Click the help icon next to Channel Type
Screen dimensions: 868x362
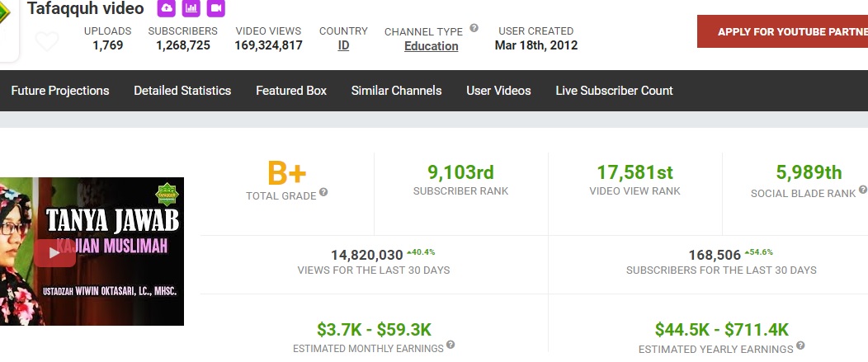474,28
